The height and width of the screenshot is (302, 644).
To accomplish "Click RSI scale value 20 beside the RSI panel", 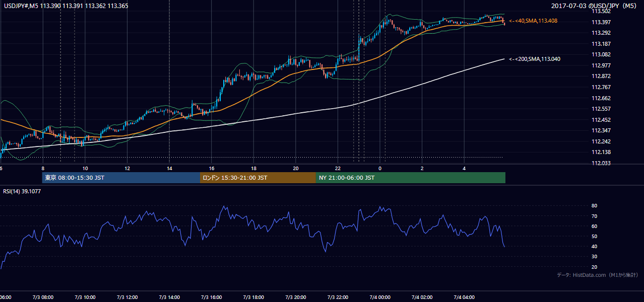I will coord(594,267).
